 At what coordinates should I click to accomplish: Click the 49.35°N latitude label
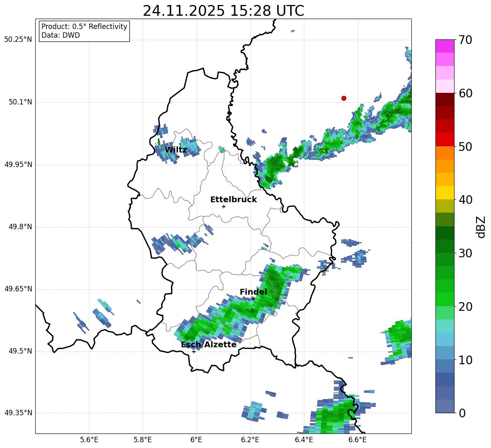18,413
